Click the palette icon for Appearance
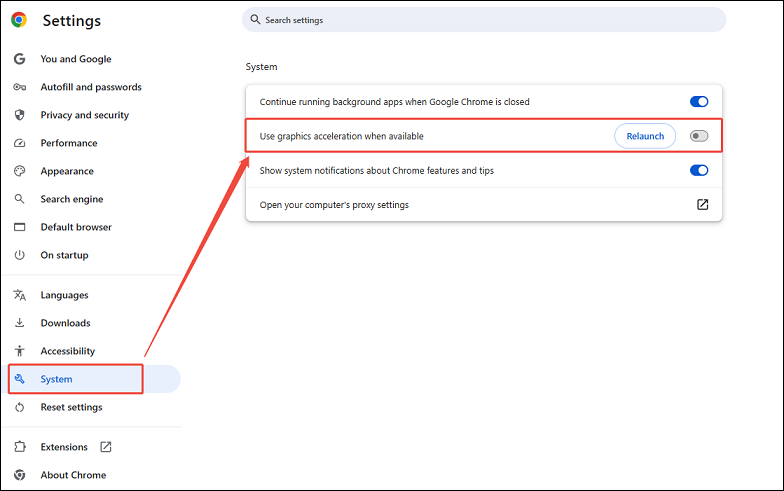This screenshot has width=784, height=491. (20, 171)
